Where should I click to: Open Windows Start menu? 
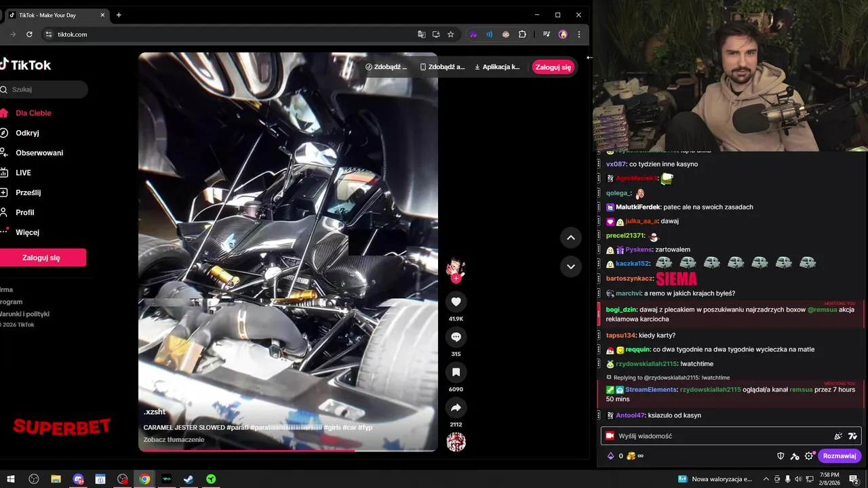coord(11,479)
